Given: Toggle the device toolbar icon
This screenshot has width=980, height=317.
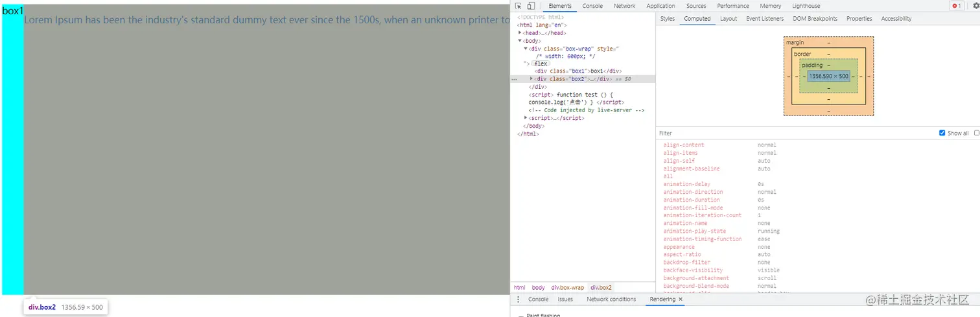Looking at the screenshot, I should coord(531,6).
